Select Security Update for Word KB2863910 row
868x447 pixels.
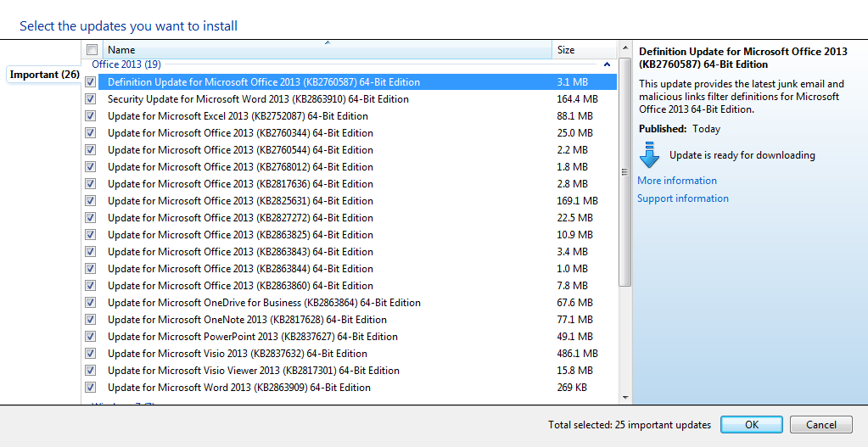(x=357, y=99)
